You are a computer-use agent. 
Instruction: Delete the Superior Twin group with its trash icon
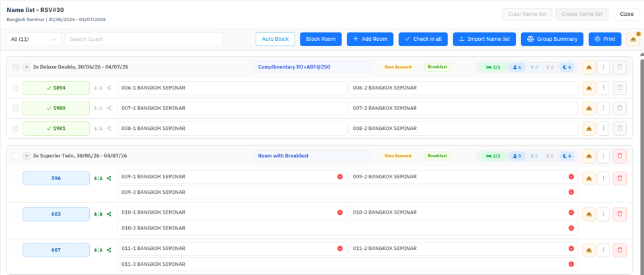pyautogui.click(x=620, y=156)
